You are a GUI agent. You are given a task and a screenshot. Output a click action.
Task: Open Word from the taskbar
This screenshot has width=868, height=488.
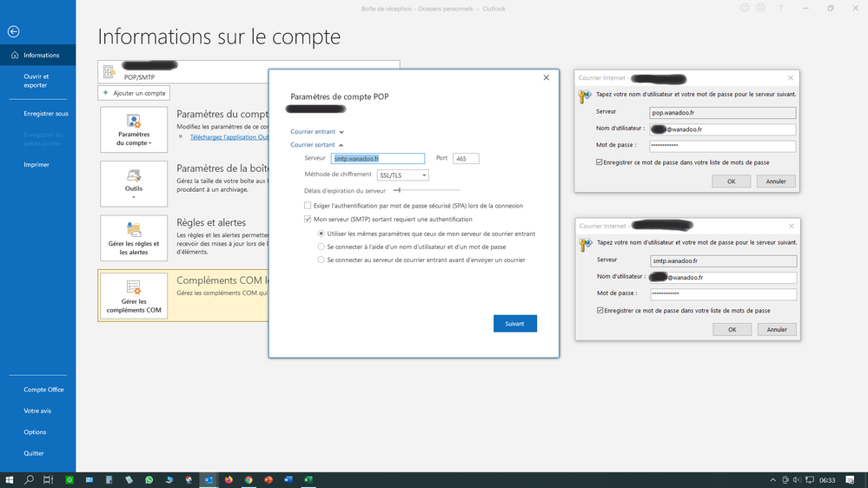coord(288,479)
